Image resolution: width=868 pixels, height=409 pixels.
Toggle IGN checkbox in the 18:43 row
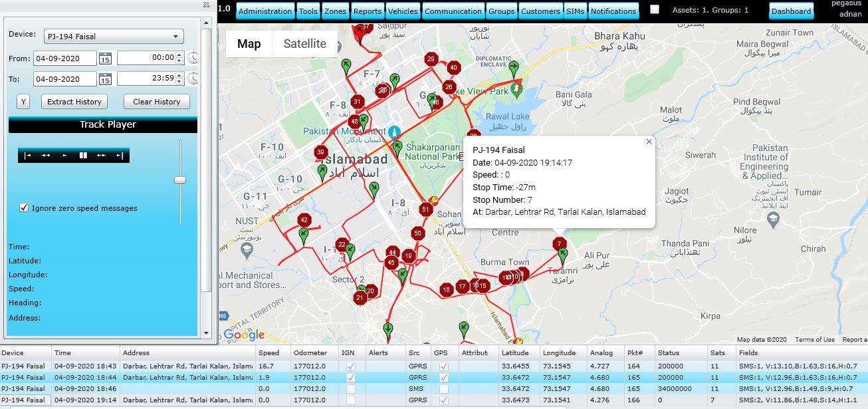click(x=351, y=366)
